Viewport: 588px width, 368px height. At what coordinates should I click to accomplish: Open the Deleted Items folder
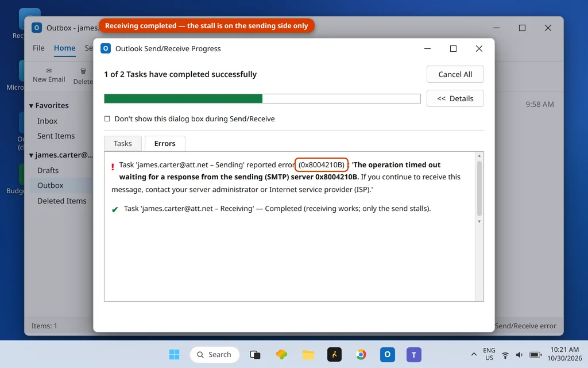(62, 201)
